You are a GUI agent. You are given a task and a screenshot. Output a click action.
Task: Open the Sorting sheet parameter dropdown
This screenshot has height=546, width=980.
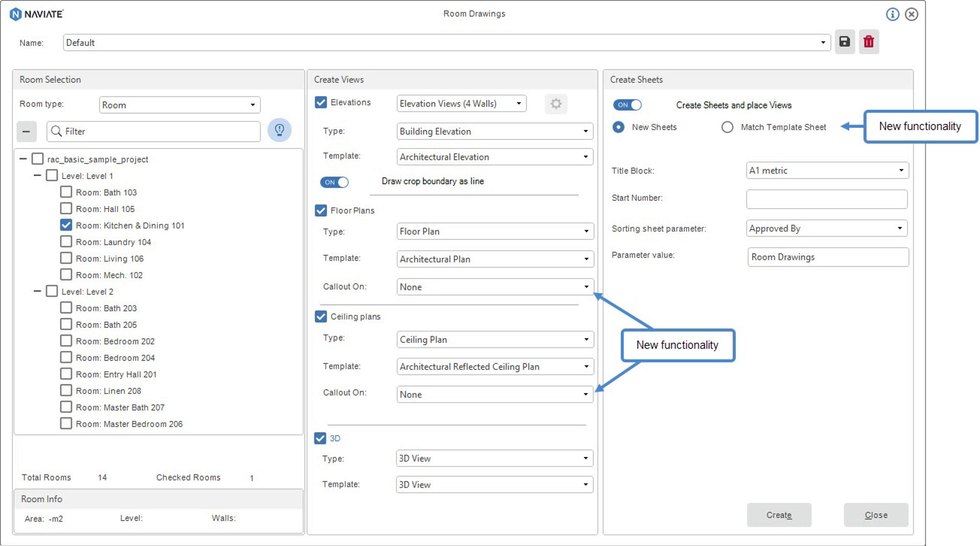pos(827,228)
